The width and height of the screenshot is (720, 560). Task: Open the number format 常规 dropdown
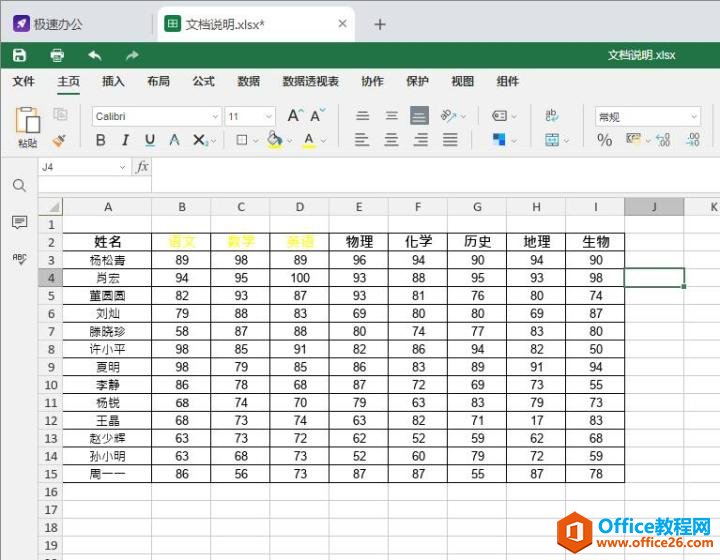tap(694, 117)
